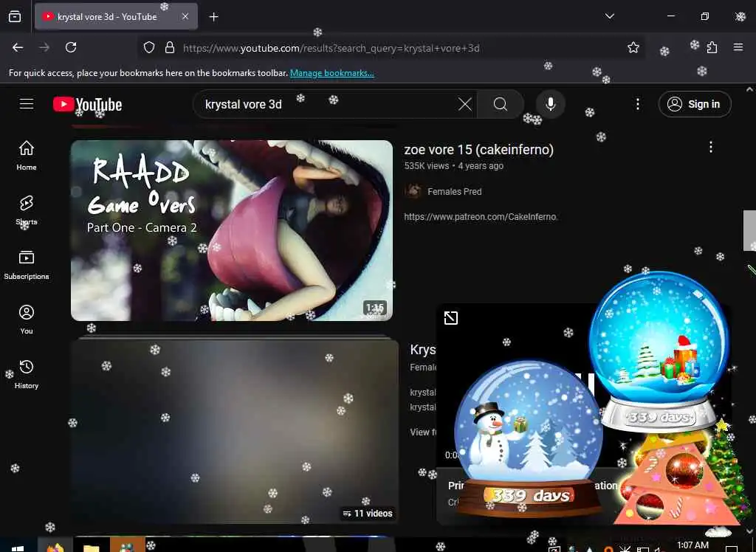The width and height of the screenshot is (756, 552).
Task: Reload the current page
Action: 71,47
